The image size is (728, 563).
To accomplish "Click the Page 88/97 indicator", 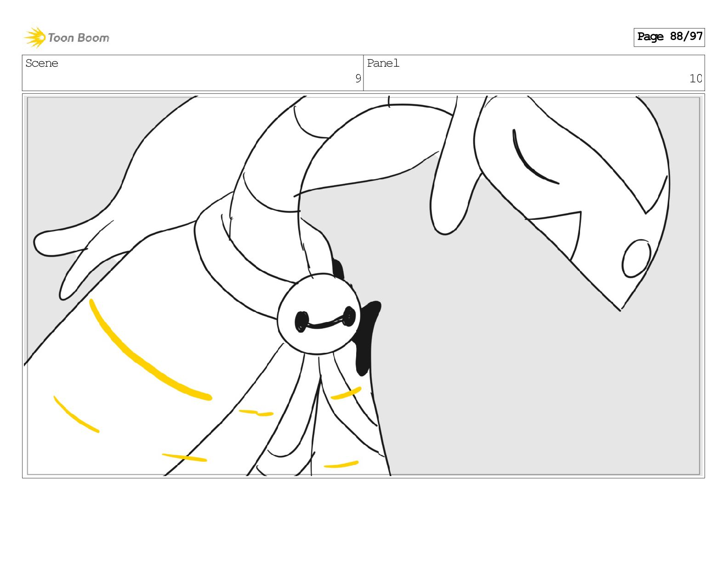I will 669,37.
